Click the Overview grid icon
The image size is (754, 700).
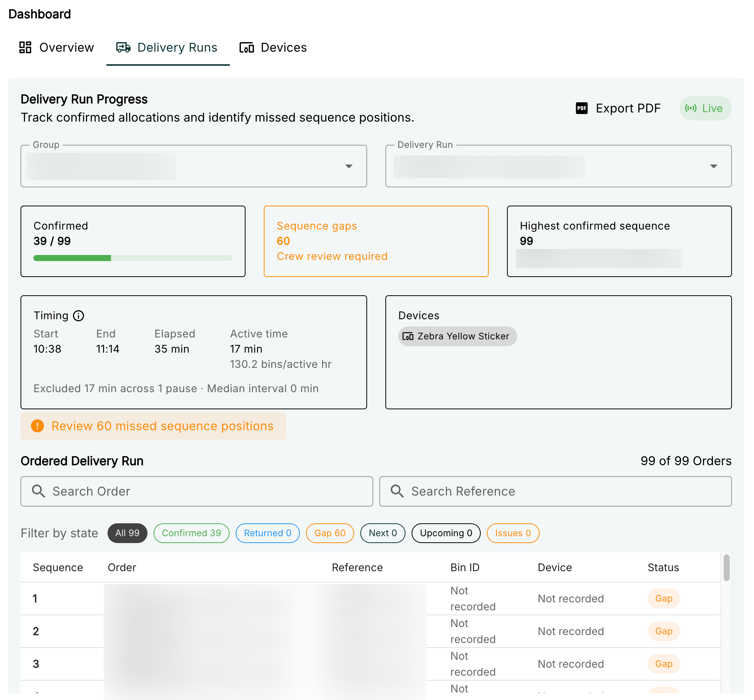tap(25, 48)
